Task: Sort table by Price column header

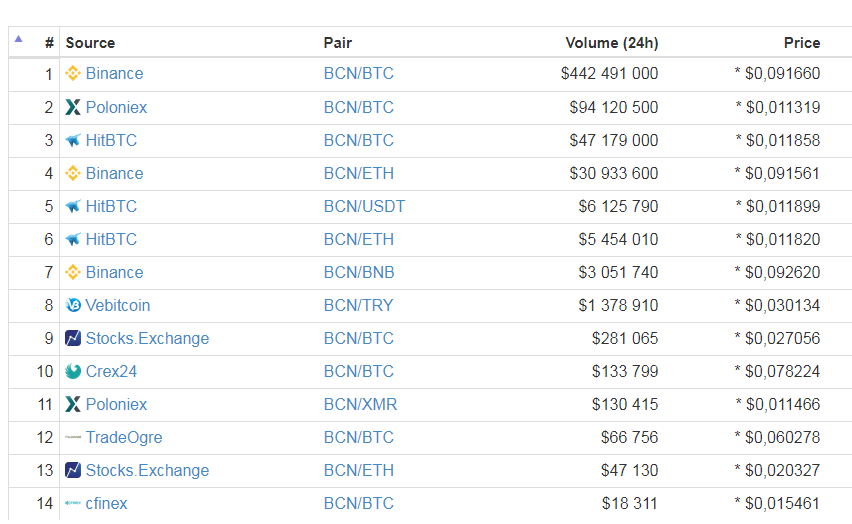Action: click(x=802, y=43)
